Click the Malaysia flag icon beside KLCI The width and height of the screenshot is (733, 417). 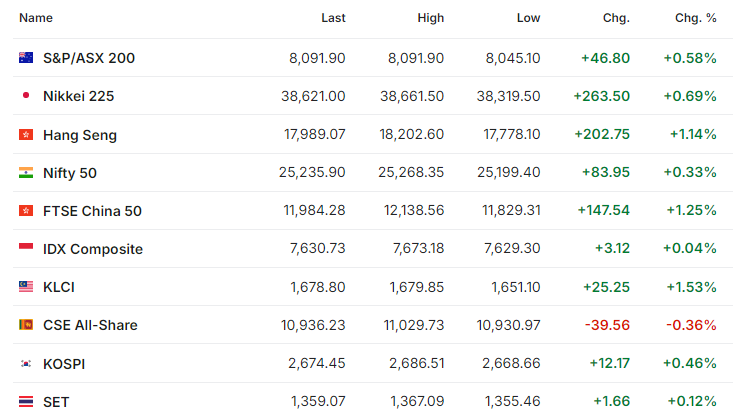tap(26, 287)
